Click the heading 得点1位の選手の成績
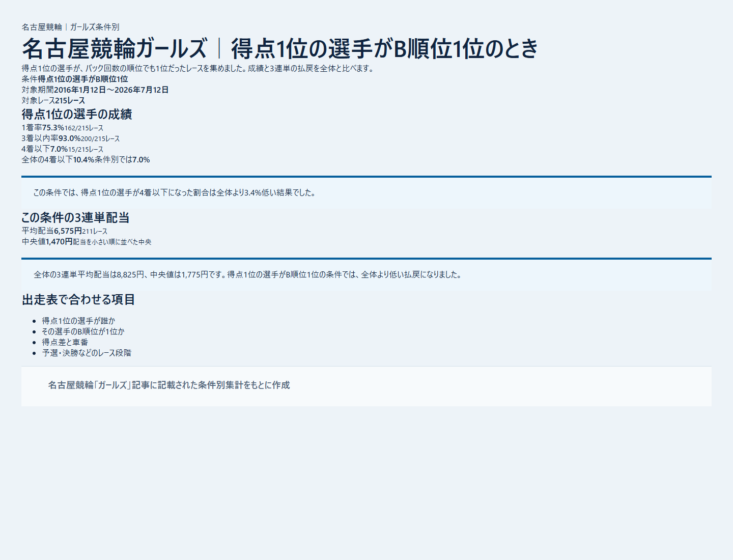The width and height of the screenshot is (733, 560). 77,114
